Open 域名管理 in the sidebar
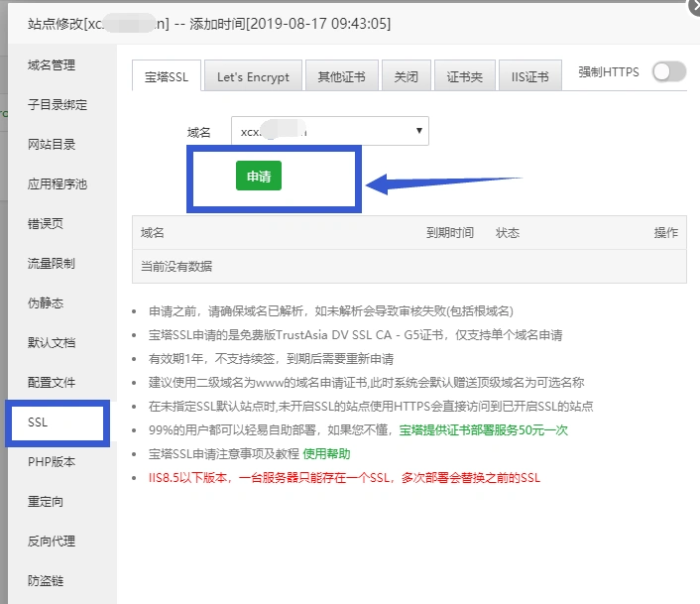 pyautogui.click(x=52, y=65)
